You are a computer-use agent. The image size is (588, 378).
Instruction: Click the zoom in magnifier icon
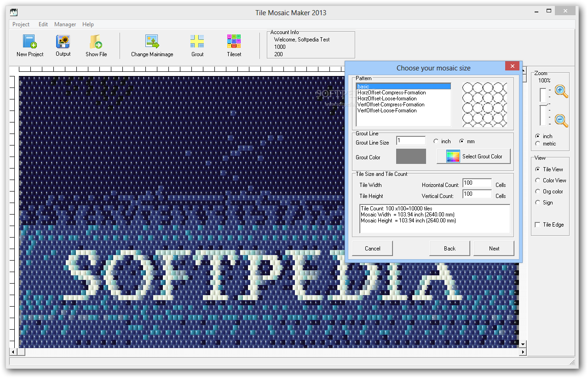pyautogui.click(x=561, y=91)
